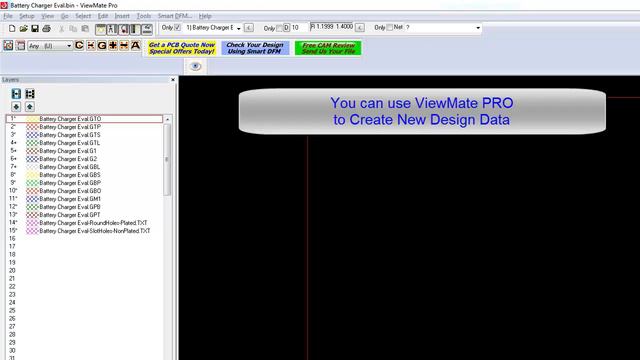Click 'Free CAM Review' green banner

(x=328, y=48)
